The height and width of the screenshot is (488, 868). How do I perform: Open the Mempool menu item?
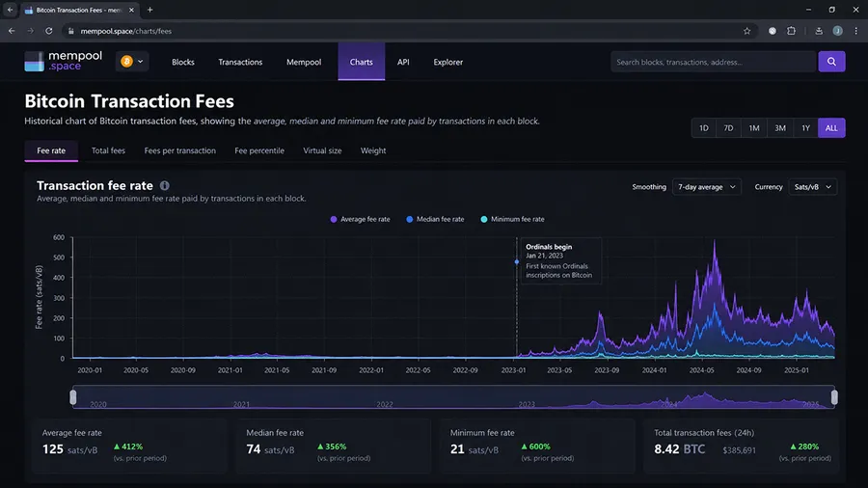click(x=304, y=62)
